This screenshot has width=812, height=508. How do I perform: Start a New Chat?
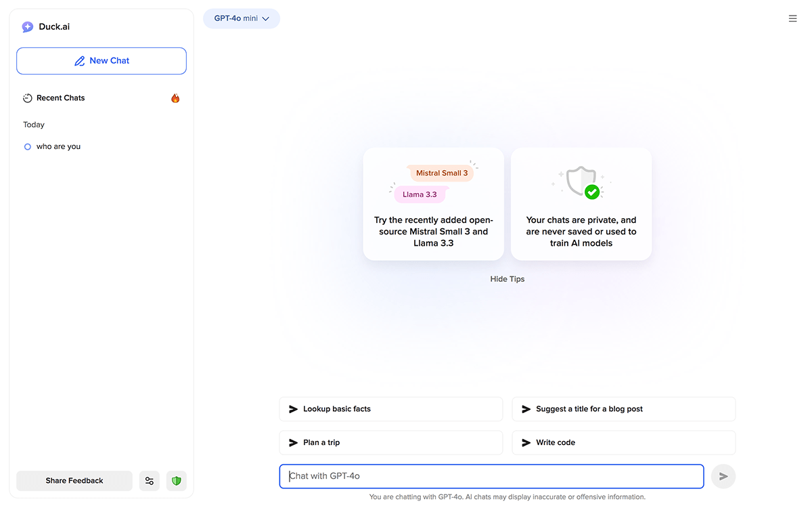(x=101, y=61)
